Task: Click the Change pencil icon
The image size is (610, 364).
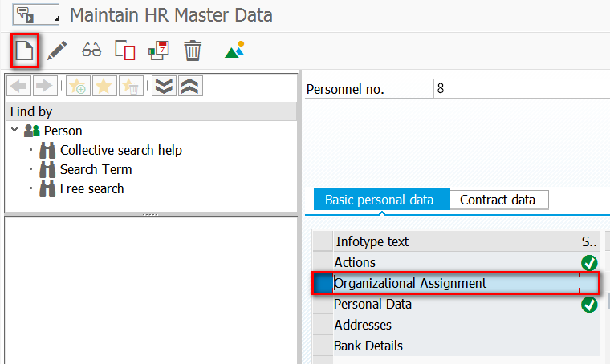Action: [x=57, y=51]
